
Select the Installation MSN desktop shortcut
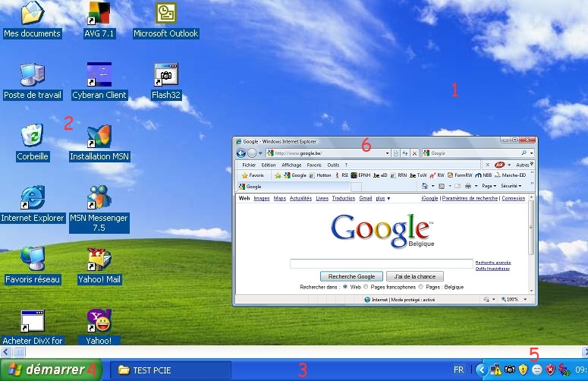(x=99, y=142)
